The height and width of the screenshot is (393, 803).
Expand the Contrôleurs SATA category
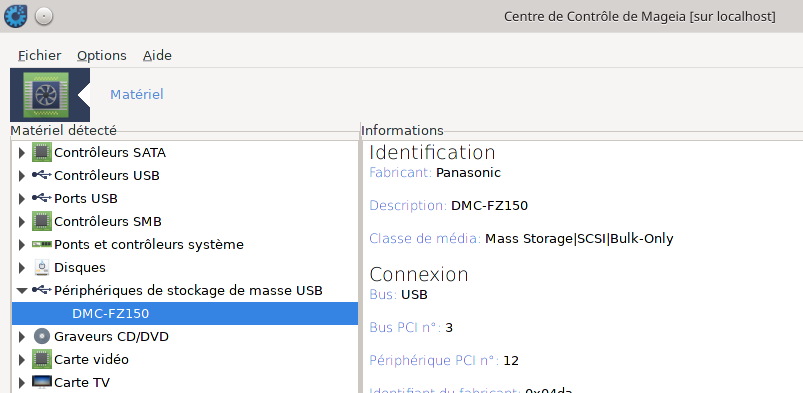[22, 153]
